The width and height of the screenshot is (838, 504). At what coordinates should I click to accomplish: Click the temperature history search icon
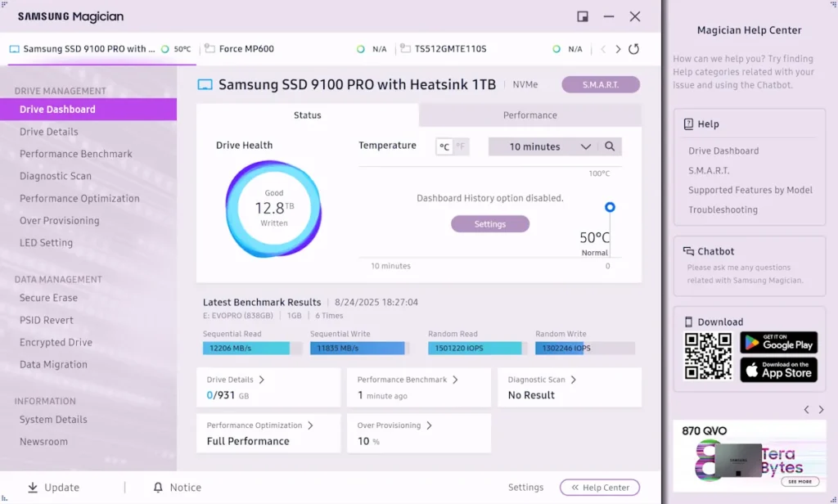[x=609, y=146]
